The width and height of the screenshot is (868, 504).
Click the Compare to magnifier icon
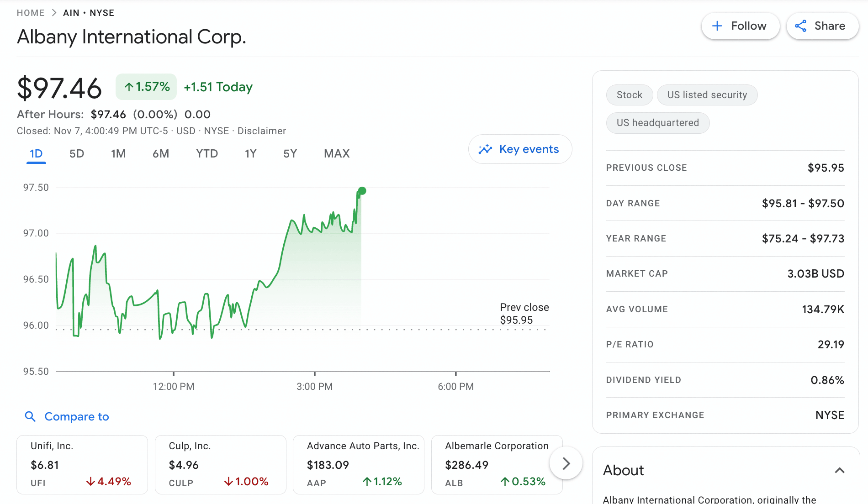coord(30,416)
